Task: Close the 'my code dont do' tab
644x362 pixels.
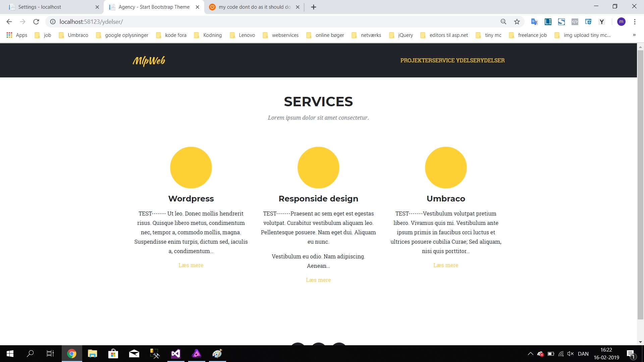Action: tap(298, 7)
